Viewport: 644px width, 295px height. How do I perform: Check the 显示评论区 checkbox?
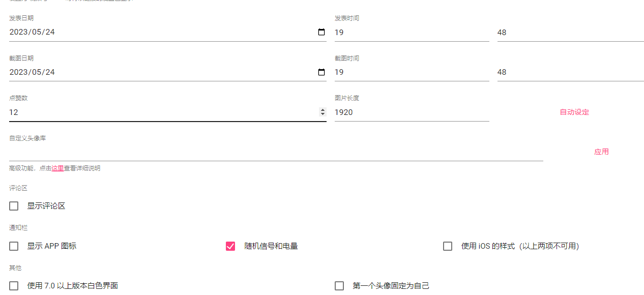[x=14, y=206]
